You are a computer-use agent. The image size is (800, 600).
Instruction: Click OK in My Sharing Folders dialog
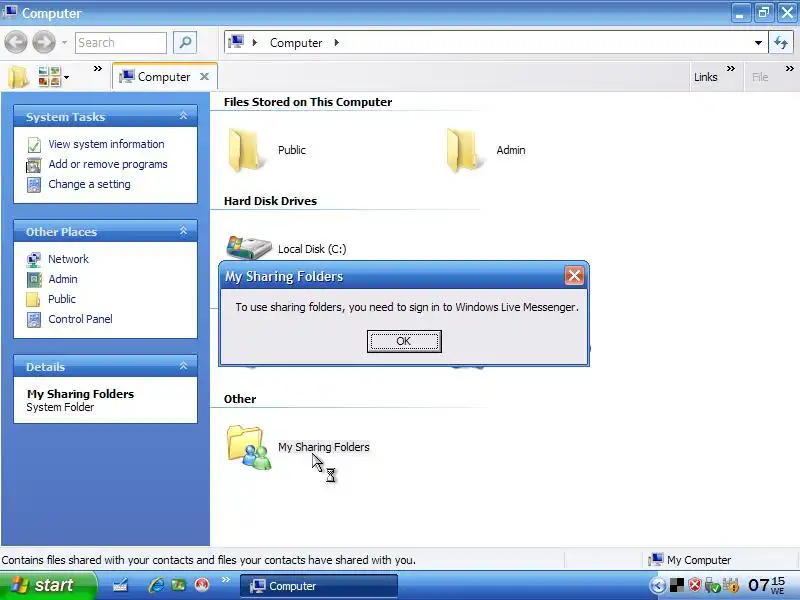point(404,341)
